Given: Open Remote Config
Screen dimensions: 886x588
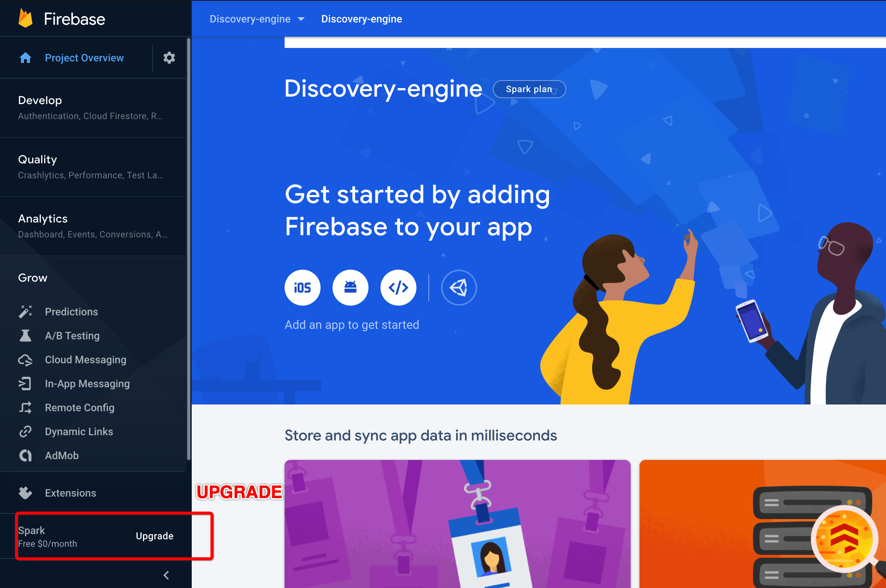Looking at the screenshot, I should (79, 407).
